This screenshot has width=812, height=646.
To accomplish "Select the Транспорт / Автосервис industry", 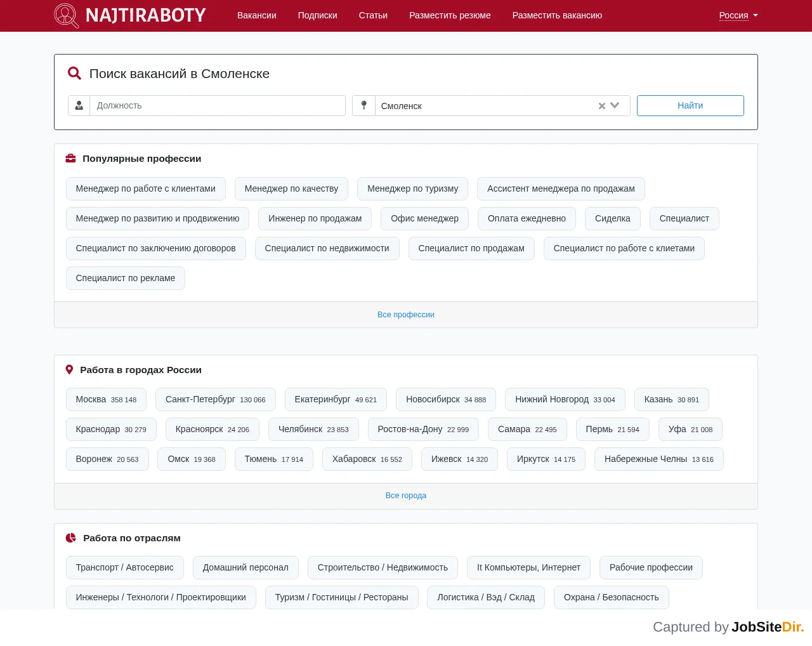I will [125, 567].
